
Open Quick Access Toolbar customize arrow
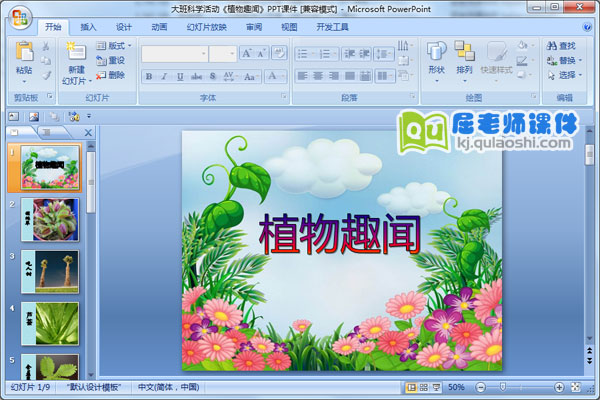89,116
